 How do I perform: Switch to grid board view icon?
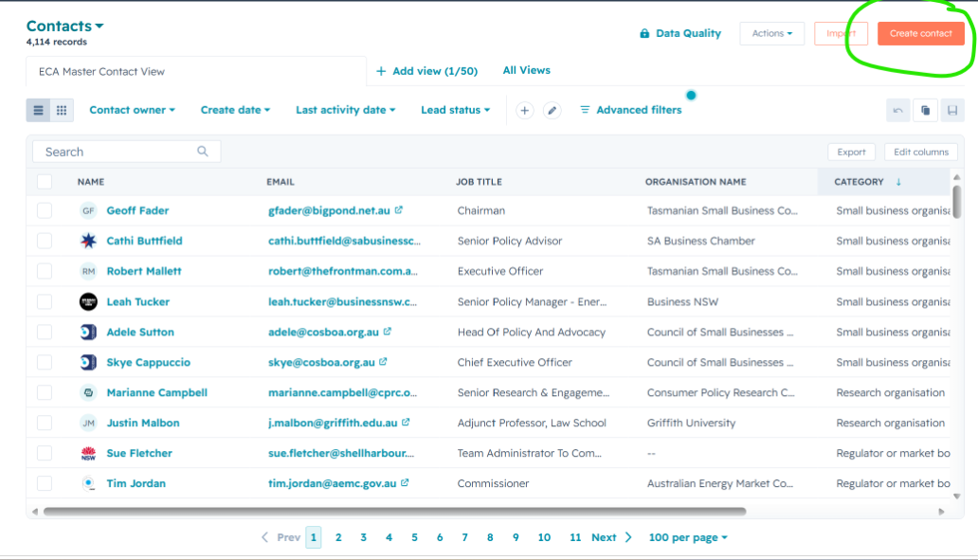point(62,110)
